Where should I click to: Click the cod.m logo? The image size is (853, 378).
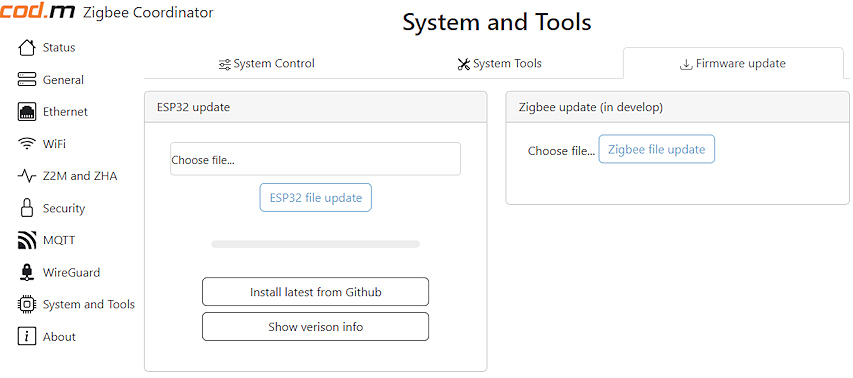tap(37, 11)
